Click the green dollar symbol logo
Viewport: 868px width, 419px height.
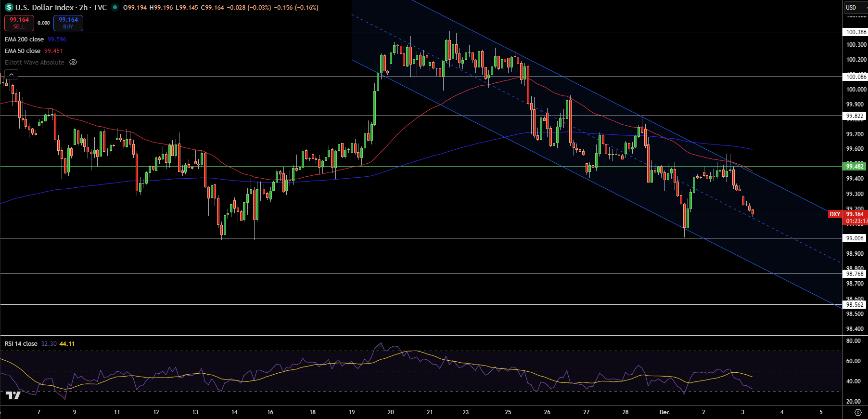tap(9, 7)
